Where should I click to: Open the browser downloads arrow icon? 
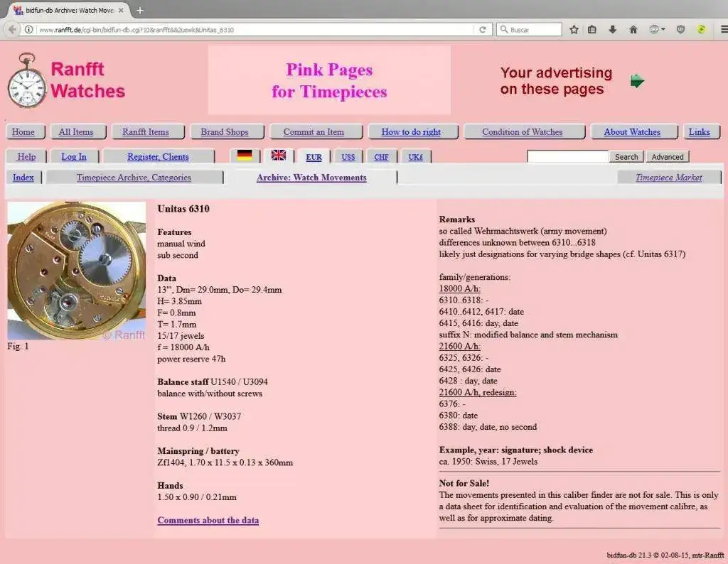[612, 30]
